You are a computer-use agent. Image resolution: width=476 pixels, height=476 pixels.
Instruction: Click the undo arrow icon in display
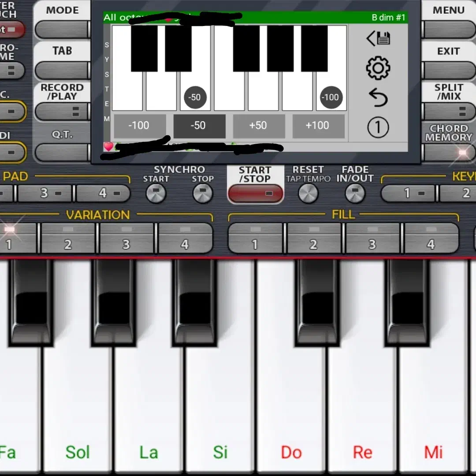(378, 97)
